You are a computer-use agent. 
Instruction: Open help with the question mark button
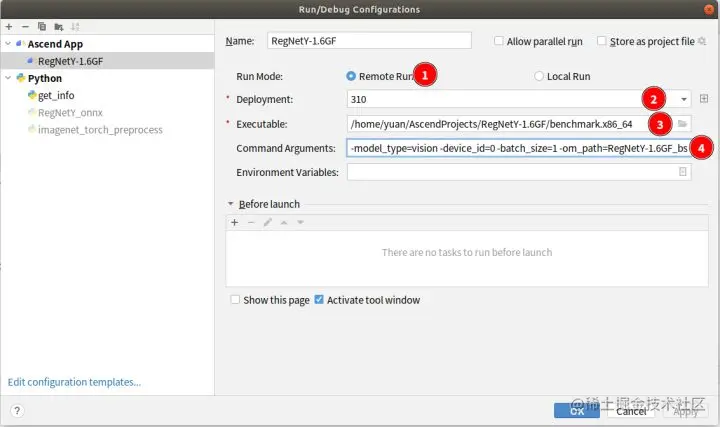pyautogui.click(x=17, y=410)
